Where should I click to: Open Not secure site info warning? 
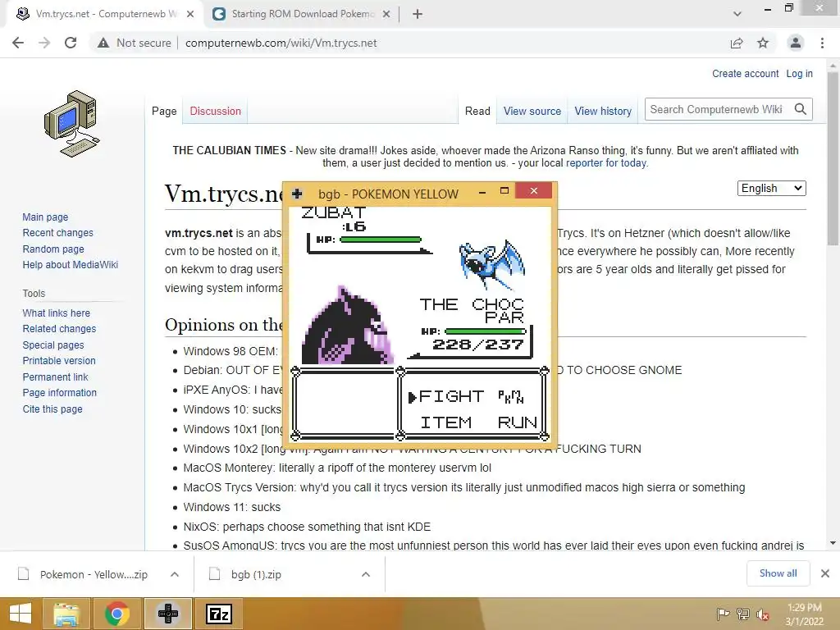(135, 43)
